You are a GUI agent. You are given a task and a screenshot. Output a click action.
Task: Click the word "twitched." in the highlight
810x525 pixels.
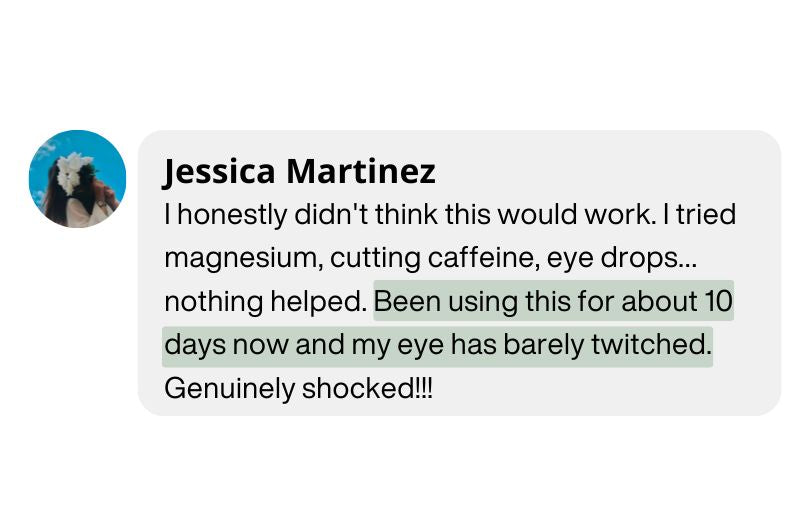point(651,345)
